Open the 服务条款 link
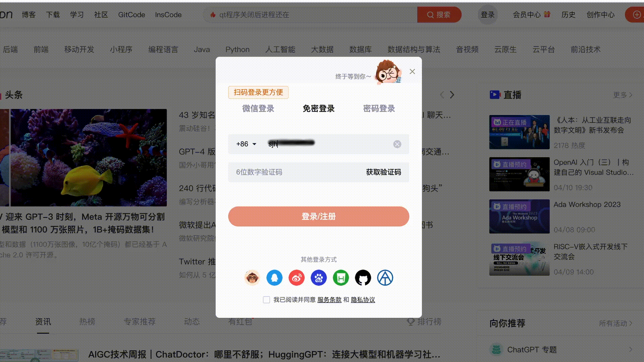Viewport: 644px width, 362px height. (329, 300)
